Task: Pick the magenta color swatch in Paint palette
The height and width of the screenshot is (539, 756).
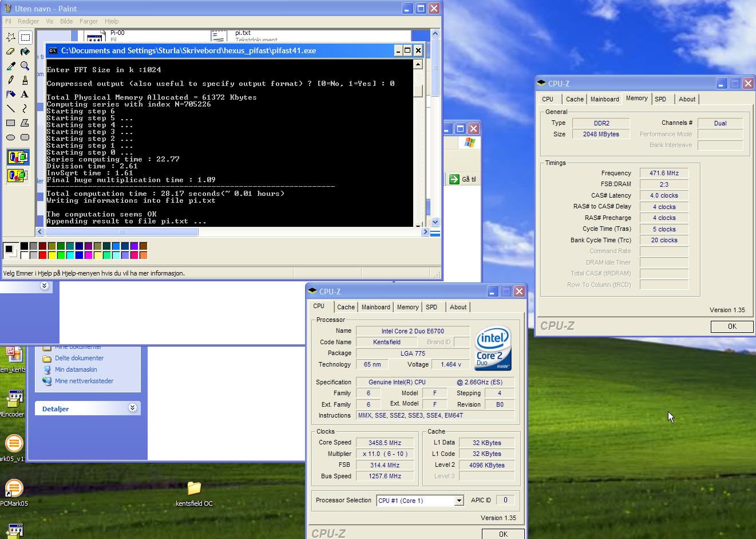Action: point(88,255)
